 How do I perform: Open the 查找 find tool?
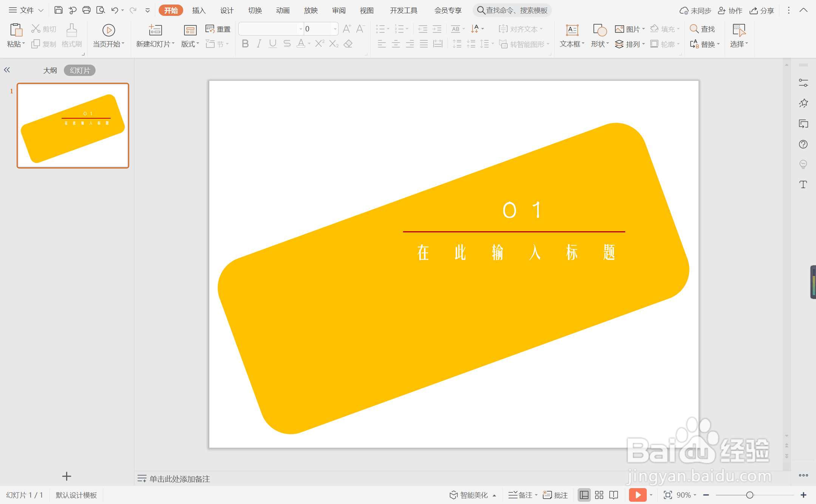pos(702,28)
